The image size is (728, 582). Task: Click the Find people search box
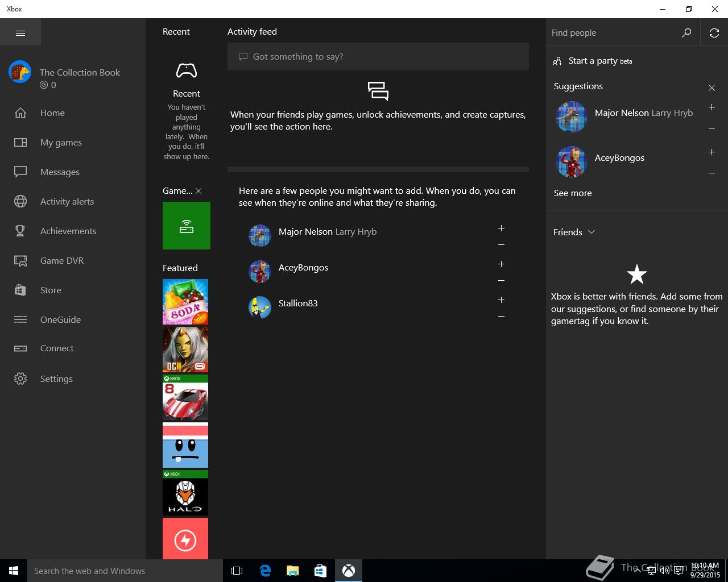tap(613, 33)
